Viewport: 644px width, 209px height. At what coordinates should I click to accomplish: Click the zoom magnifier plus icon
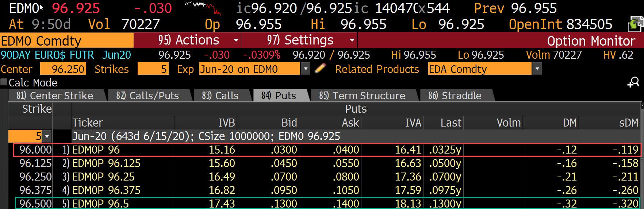pos(633,82)
